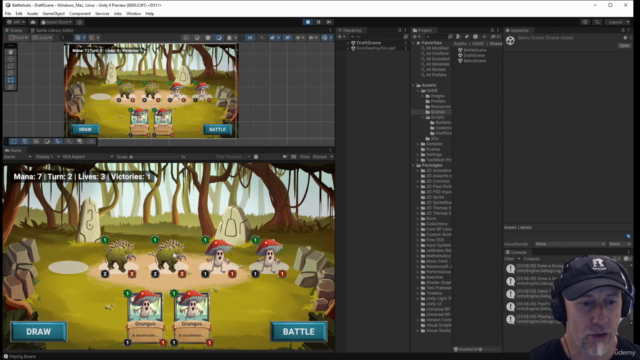Select the Move tool in scene overlay
Image resolution: width=640 pixels, height=360 pixels.
(11, 59)
